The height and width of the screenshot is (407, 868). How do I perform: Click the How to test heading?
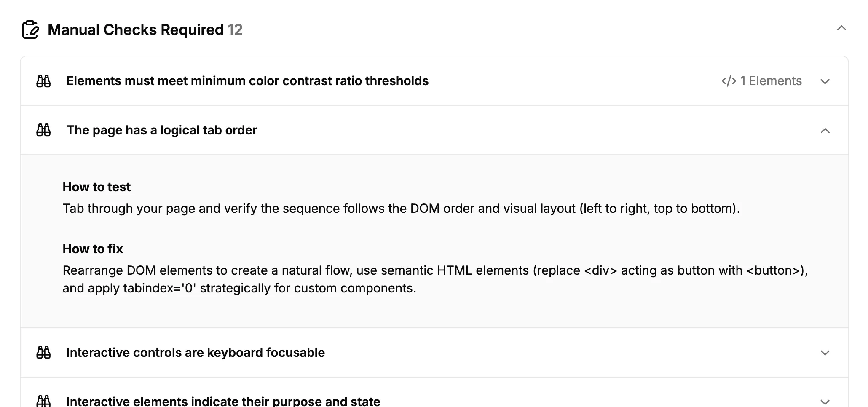[x=96, y=187]
